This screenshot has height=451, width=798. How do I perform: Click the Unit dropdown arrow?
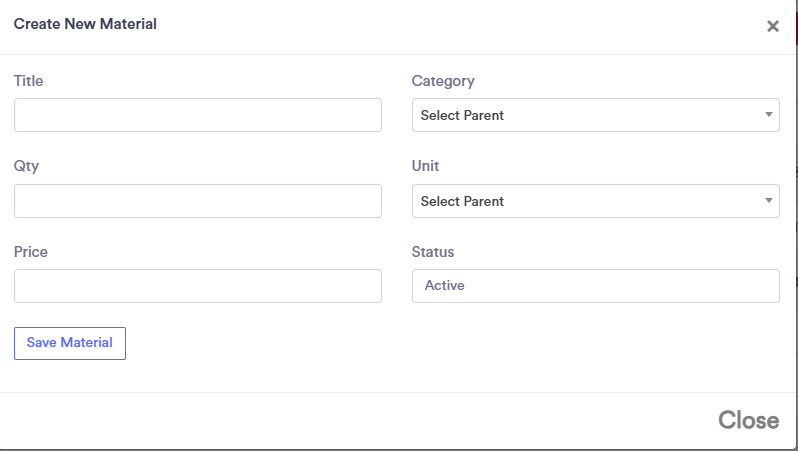pyautogui.click(x=768, y=201)
